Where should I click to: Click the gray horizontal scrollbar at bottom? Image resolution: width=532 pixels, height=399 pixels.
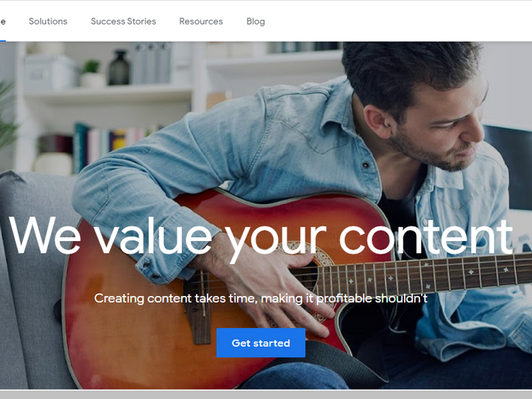266,394
